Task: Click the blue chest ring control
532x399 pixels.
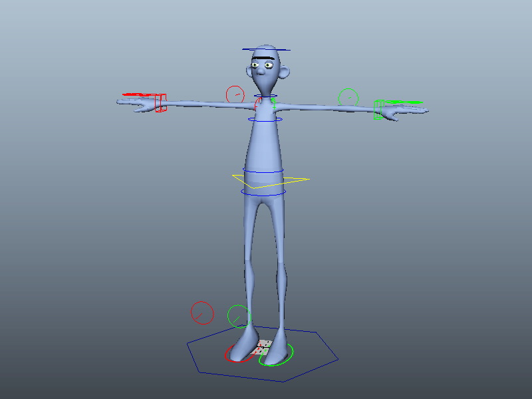Action: click(265, 120)
